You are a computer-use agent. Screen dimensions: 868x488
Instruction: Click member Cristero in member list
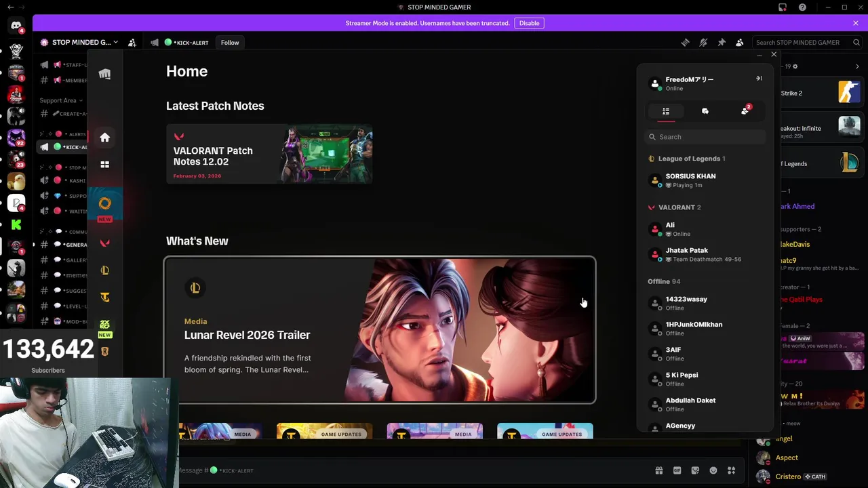(787, 476)
